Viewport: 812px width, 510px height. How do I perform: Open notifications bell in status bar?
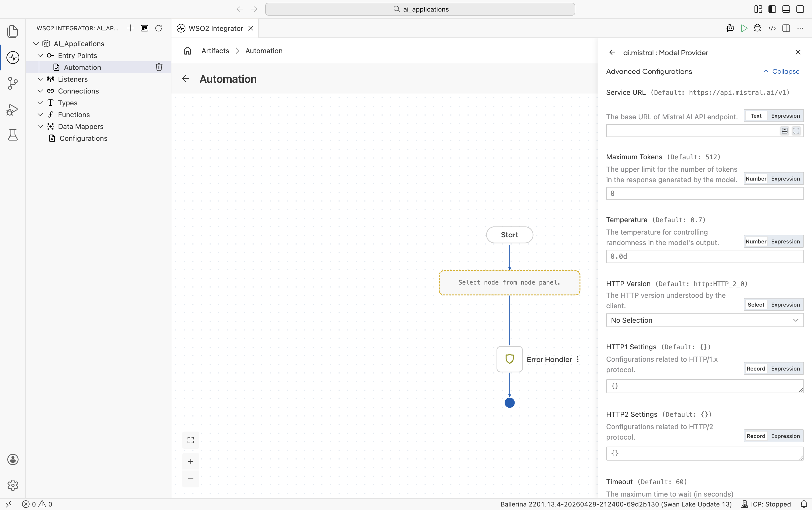(x=804, y=504)
